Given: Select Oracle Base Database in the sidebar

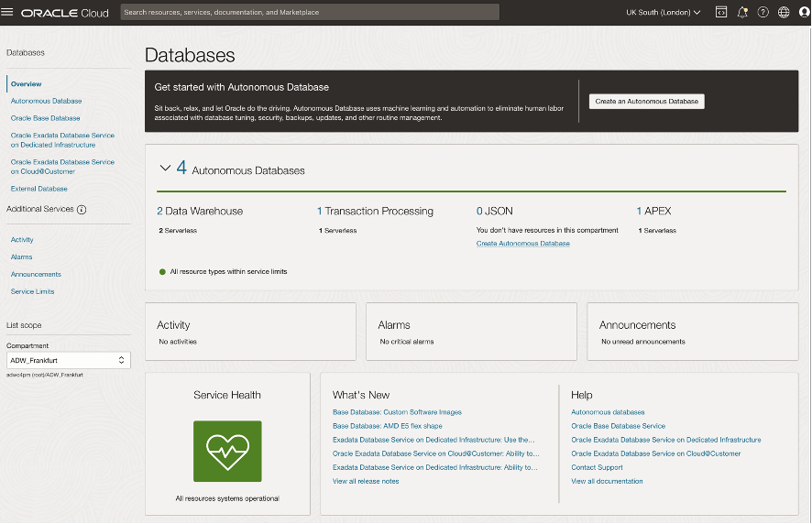Looking at the screenshot, I should coord(45,118).
